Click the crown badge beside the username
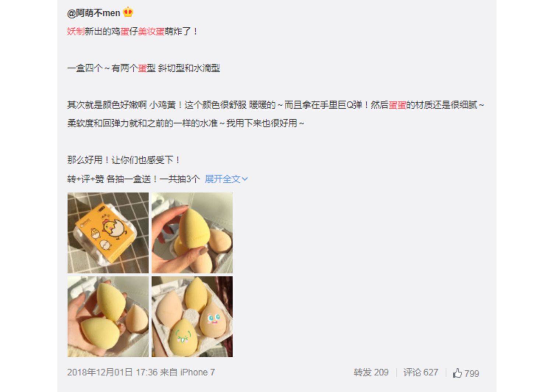Image resolution: width=552 pixels, height=392 pixels. point(128,12)
